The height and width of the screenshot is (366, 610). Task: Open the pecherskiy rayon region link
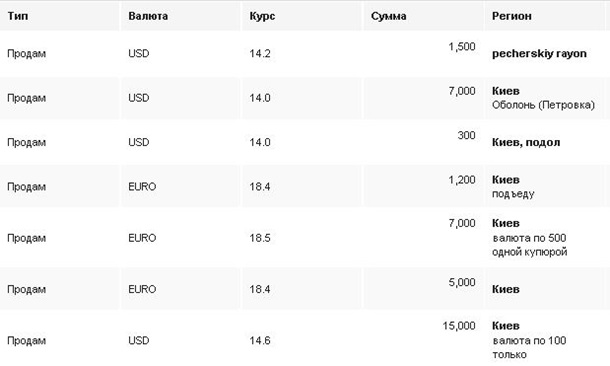click(539, 54)
